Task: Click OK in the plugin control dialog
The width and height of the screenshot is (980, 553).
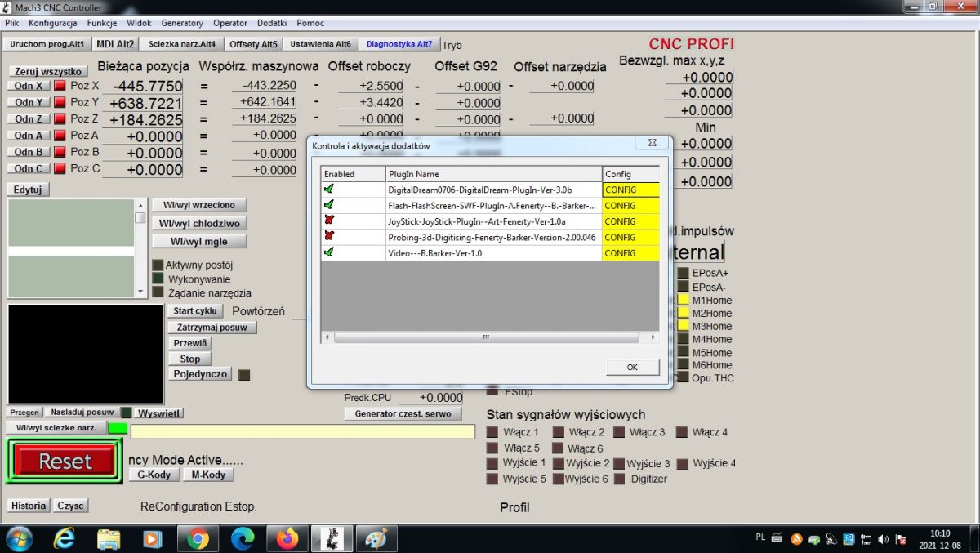Action: 632,368
